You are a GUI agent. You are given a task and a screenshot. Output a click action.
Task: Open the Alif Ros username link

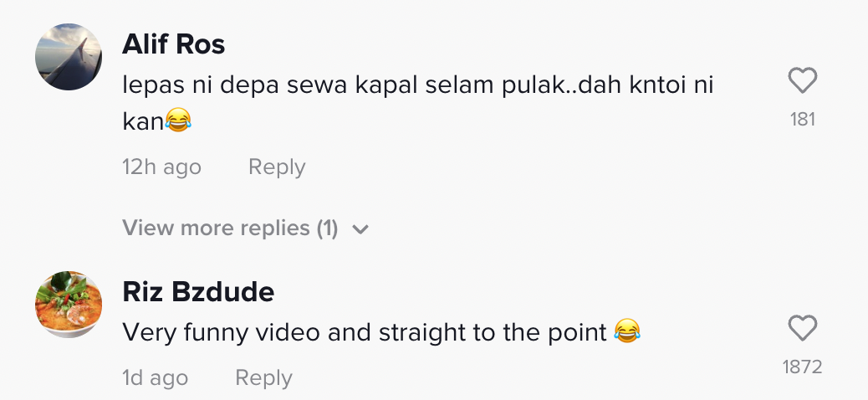(174, 44)
